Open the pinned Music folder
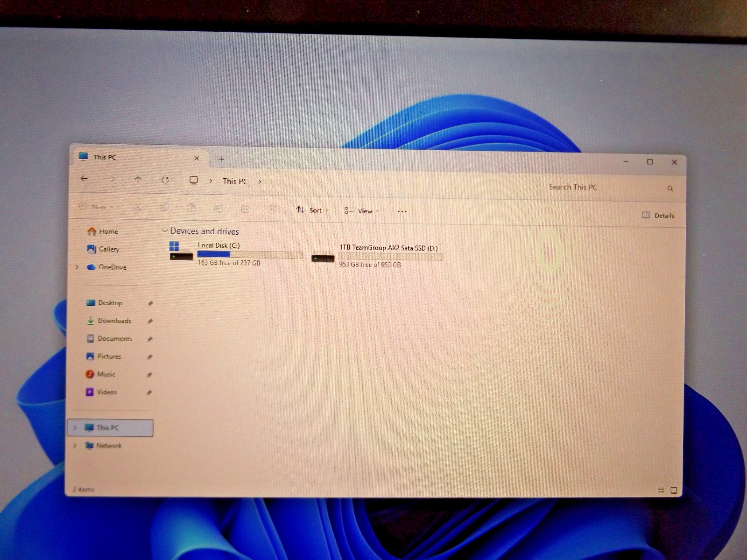 pos(100,374)
